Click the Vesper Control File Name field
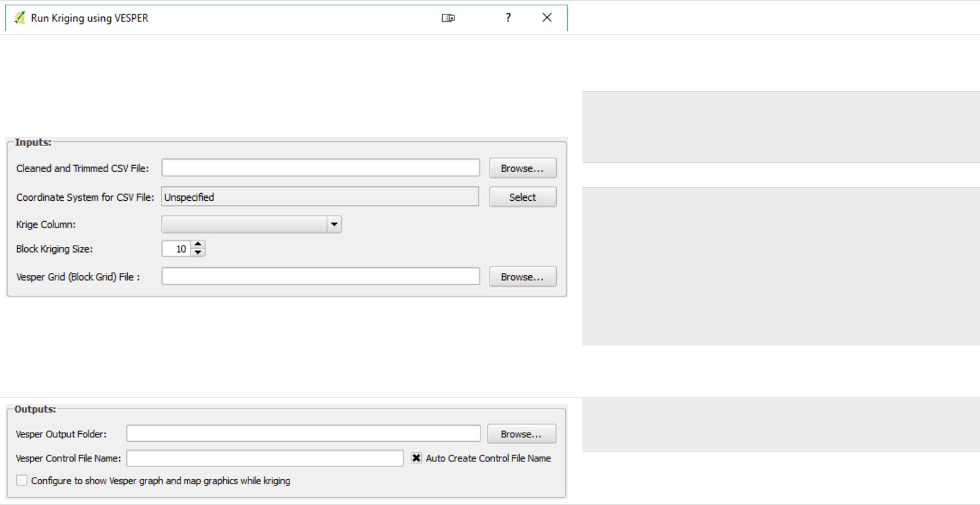 (265, 458)
